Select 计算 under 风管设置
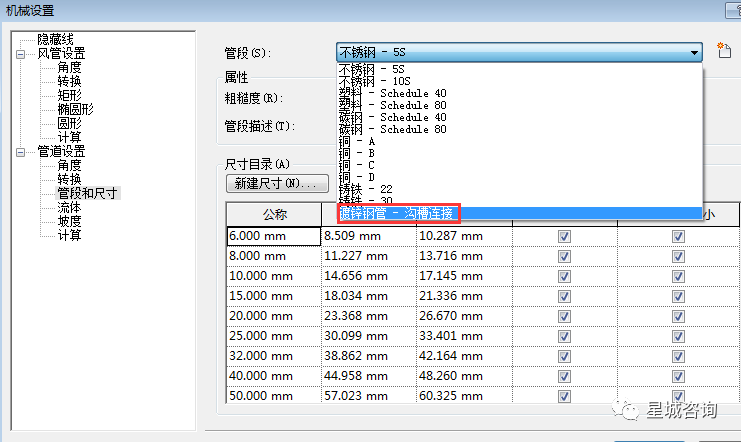This screenshot has height=442, width=741. 69,138
